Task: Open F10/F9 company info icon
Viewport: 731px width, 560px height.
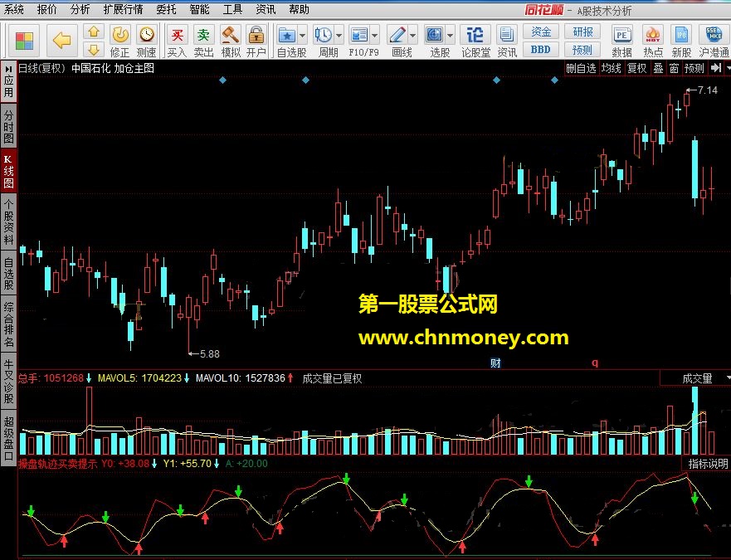Action: [x=359, y=35]
